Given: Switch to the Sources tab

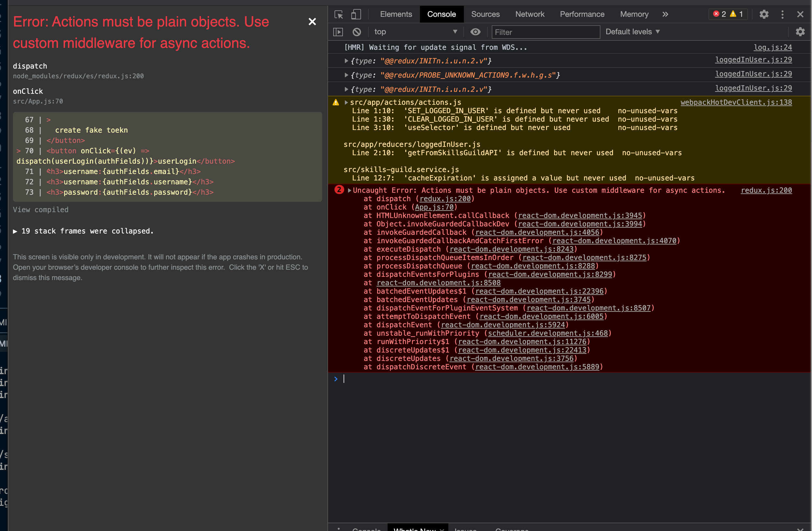Looking at the screenshot, I should tap(485, 14).
